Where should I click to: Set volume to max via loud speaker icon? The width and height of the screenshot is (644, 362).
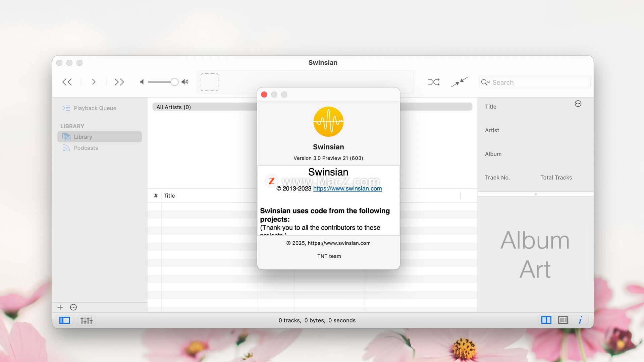click(185, 82)
